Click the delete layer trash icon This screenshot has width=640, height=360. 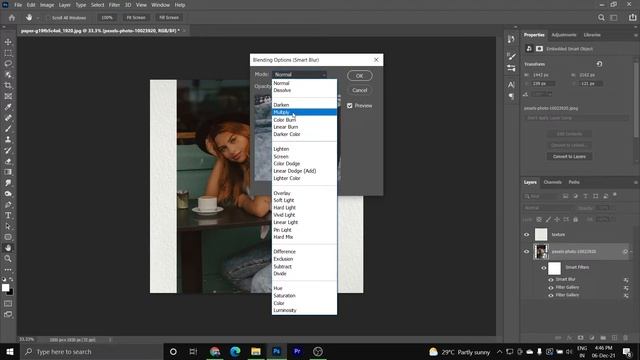tap(625, 338)
